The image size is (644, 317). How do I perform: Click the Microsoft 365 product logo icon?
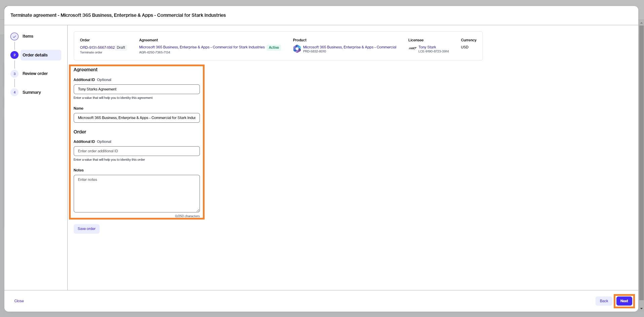coord(297,49)
